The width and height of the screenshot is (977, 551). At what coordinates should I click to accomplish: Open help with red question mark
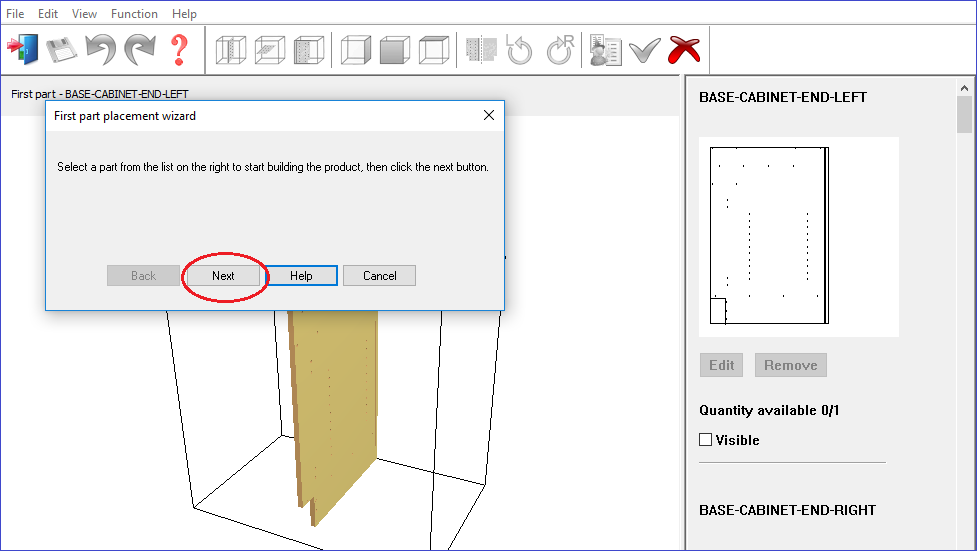click(179, 50)
